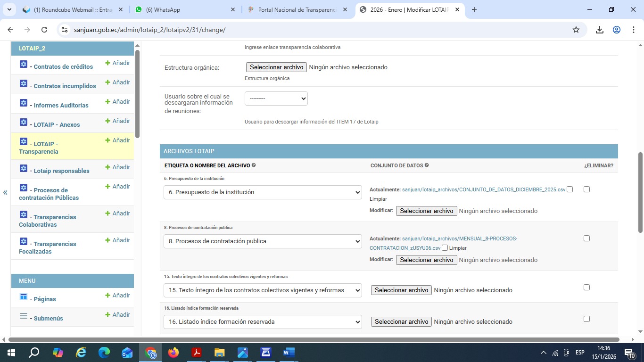Expand the 8. Procesos de contratación publica dropdown
The image size is (644, 362).
click(263, 241)
